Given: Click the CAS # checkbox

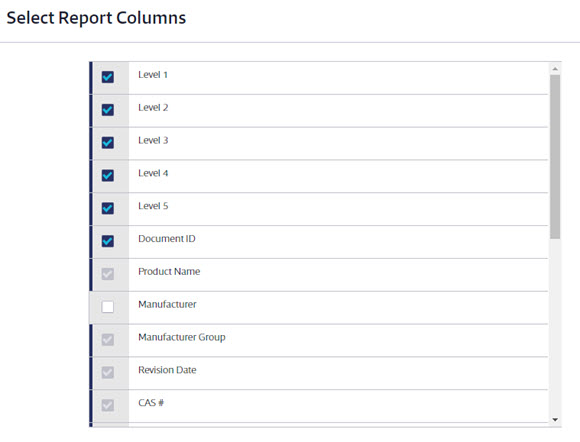Looking at the screenshot, I should 108,405.
